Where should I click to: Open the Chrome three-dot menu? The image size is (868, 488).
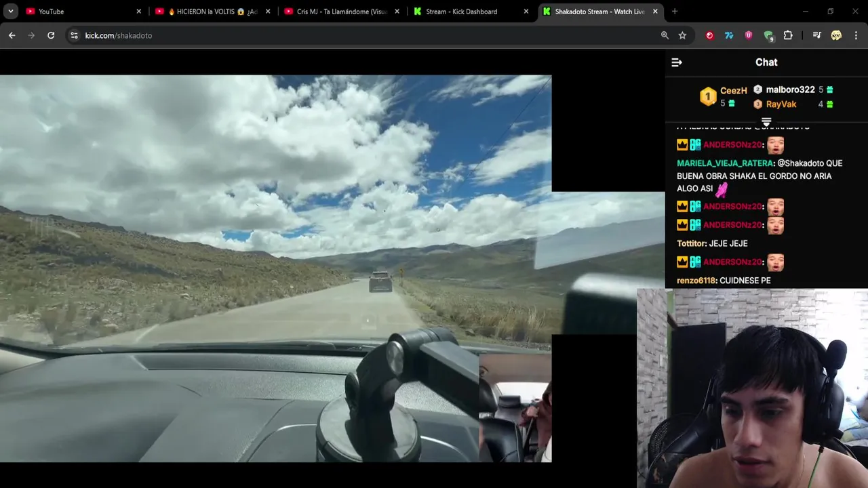[856, 35]
